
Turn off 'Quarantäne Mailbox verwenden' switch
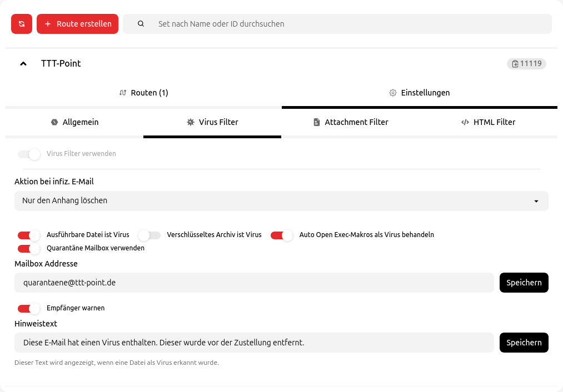(29, 248)
